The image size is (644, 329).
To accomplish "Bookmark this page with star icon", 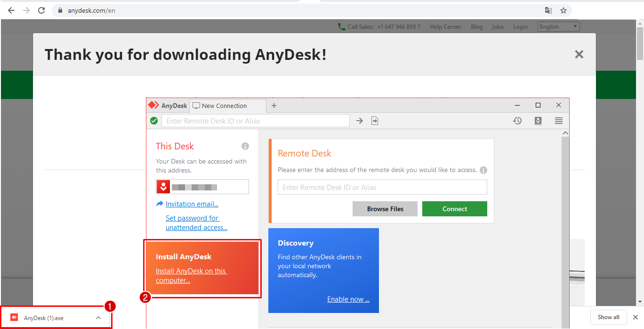I will (563, 10).
